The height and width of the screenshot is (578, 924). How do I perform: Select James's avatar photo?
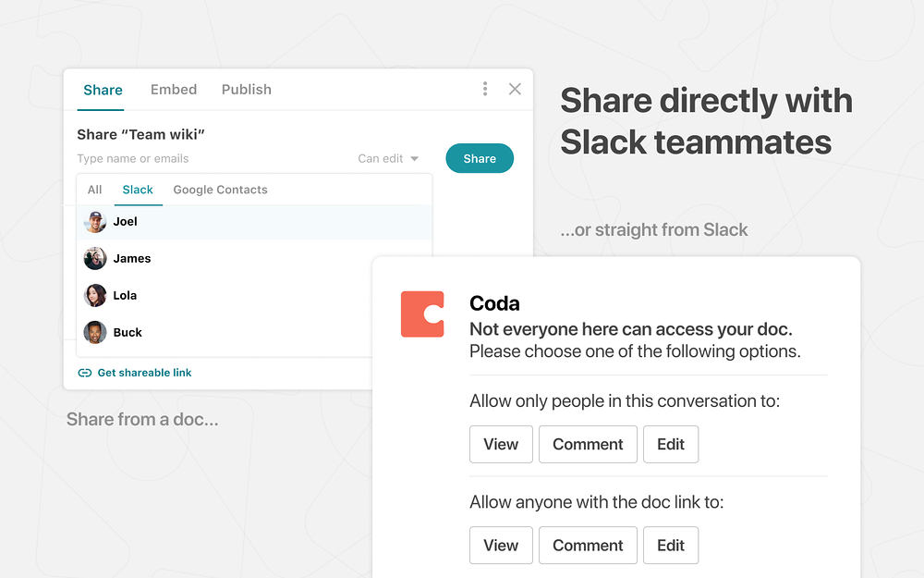[95, 258]
